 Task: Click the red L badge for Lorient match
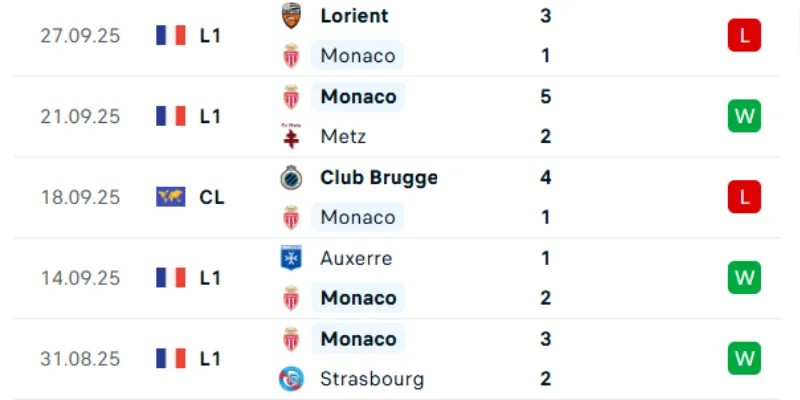pos(744,35)
